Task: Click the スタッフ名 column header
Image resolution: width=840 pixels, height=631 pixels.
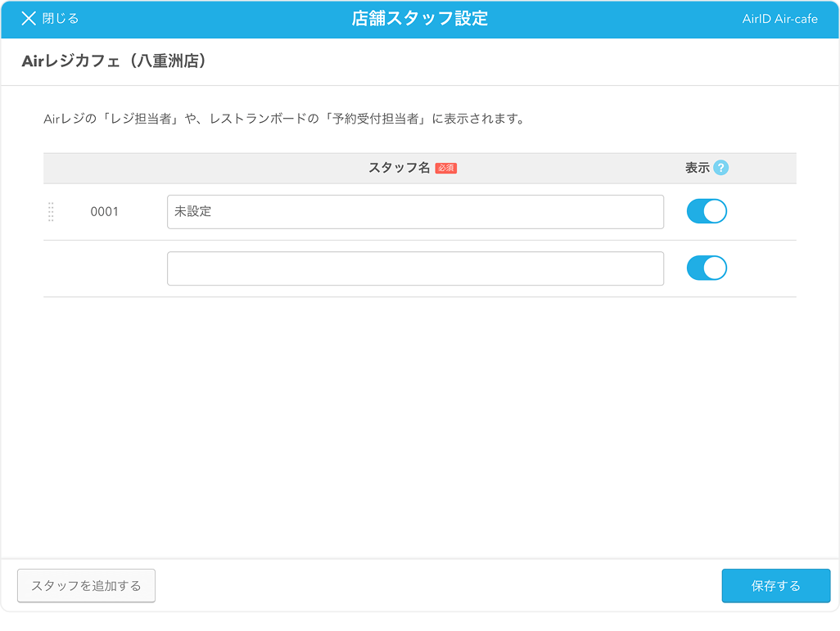Action: pyautogui.click(x=399, y=168)
